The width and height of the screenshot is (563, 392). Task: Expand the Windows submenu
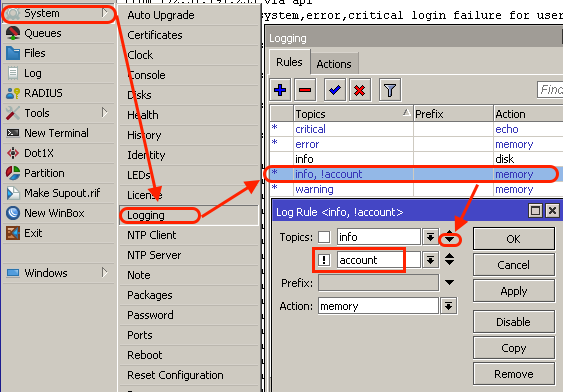tap(104, 272)
